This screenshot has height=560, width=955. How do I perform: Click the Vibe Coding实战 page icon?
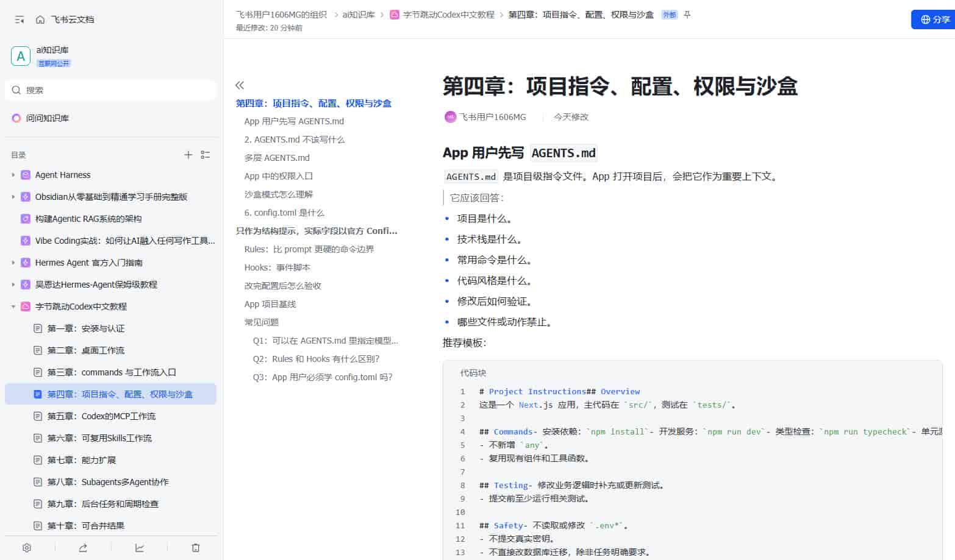tap(26, 241)
